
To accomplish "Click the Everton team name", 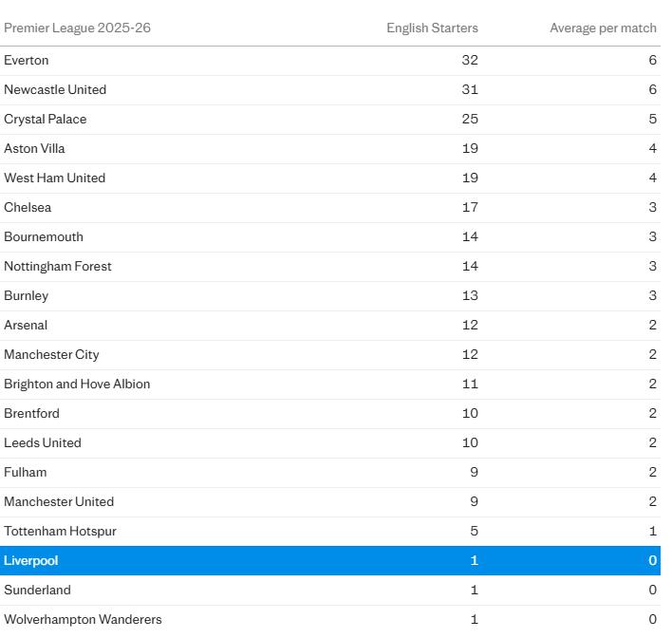I will pyautogui.click(x=27, y=60).
